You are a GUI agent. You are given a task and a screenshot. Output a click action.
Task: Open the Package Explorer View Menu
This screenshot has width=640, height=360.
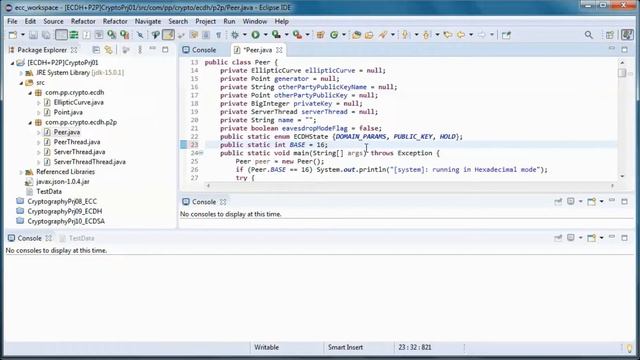click(x=140, y=50)
